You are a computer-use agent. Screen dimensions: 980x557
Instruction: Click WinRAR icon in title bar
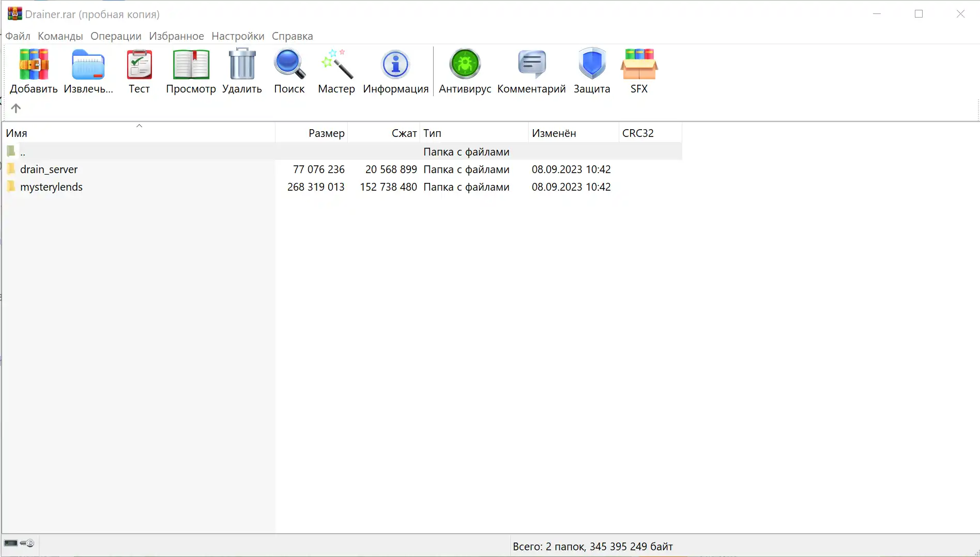(14, 14)
